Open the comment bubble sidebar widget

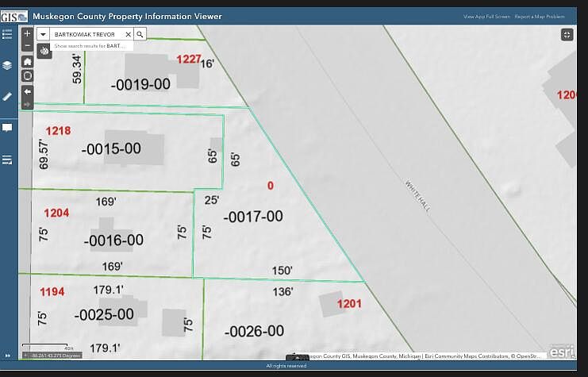[8, 128]
